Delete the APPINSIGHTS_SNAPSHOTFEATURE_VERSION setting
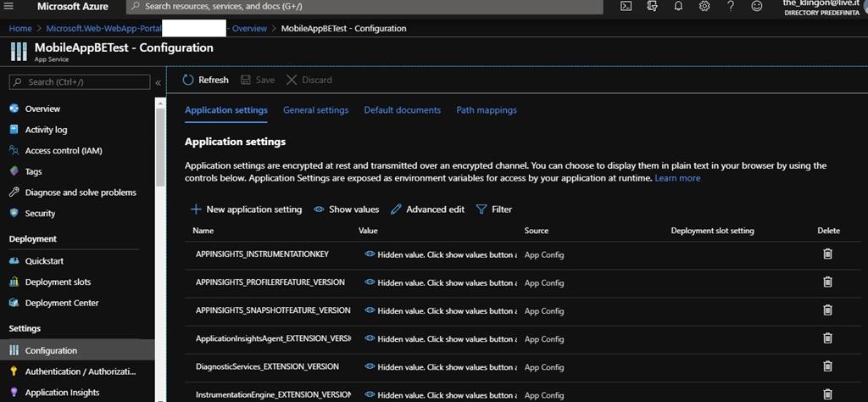The image size is (868, 402). (x=827, y=310)
